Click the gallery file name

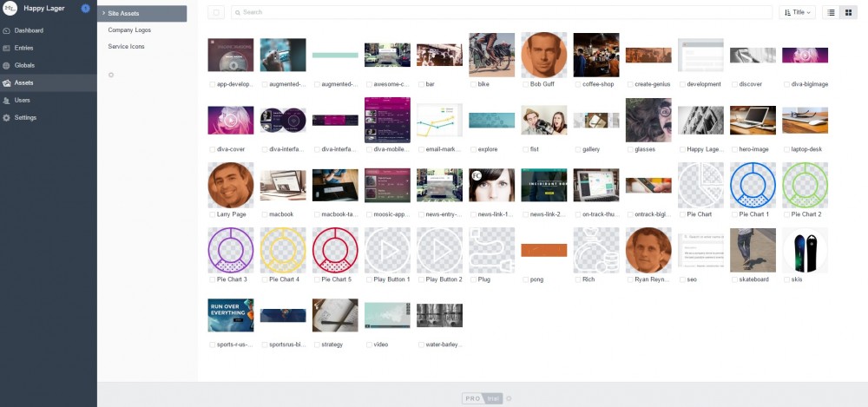click(x=591, y=149)
